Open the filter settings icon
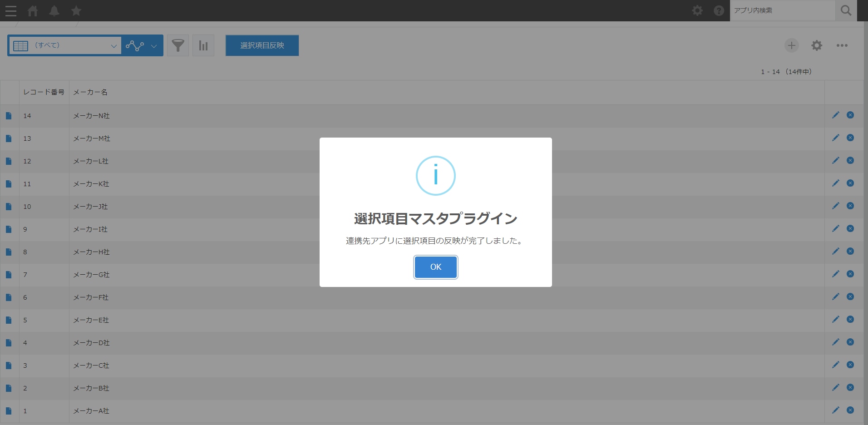The height and width of the screenshot is (425, 868). [178, 45]
